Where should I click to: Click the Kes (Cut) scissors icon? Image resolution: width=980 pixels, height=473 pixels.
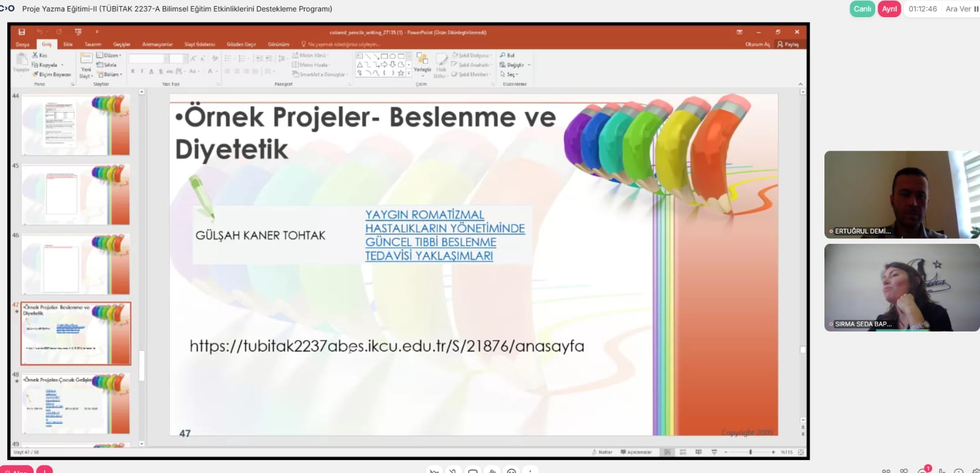tap(36, 55)
